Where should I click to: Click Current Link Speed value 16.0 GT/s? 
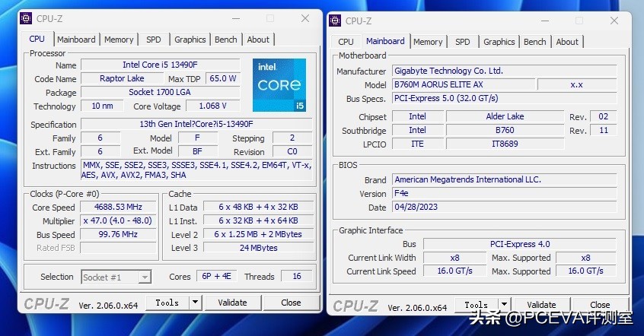(x=454, y=271)
